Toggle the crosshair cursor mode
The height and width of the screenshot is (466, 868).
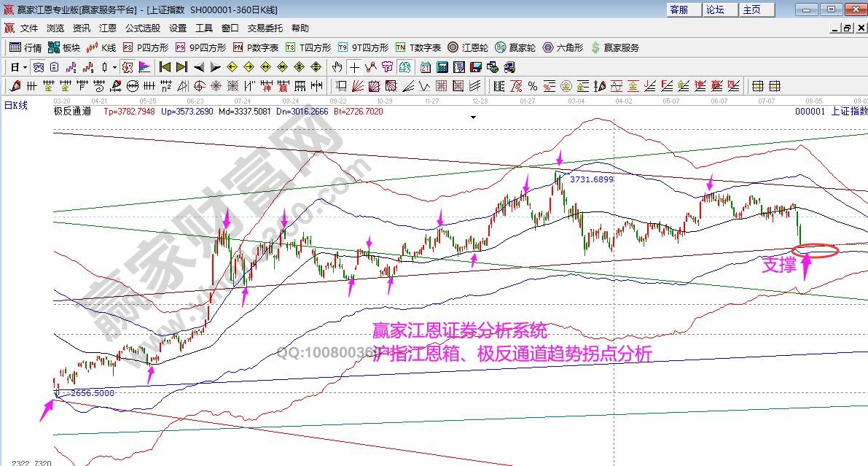[354, 67]
